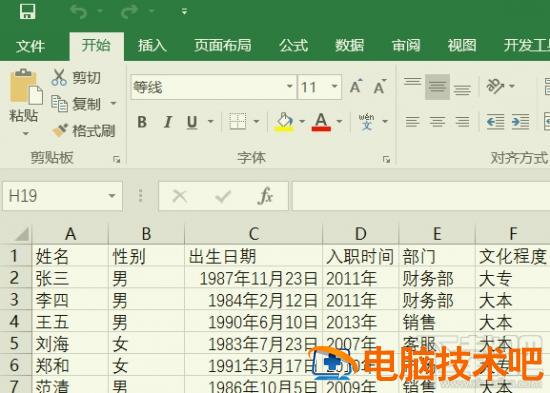Click the Save disk icon

(x=27, y=11)
